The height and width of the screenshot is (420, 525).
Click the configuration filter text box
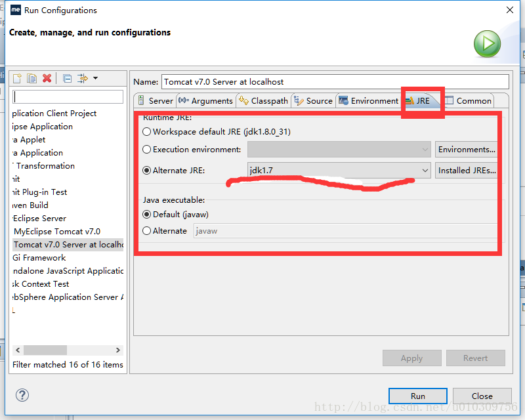(68, 96)
